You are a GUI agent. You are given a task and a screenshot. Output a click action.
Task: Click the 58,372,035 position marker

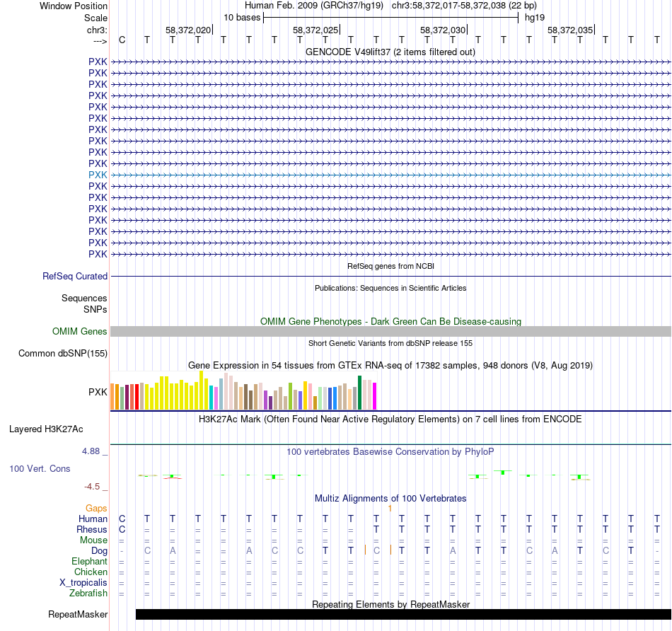click(x=570, y=30)
